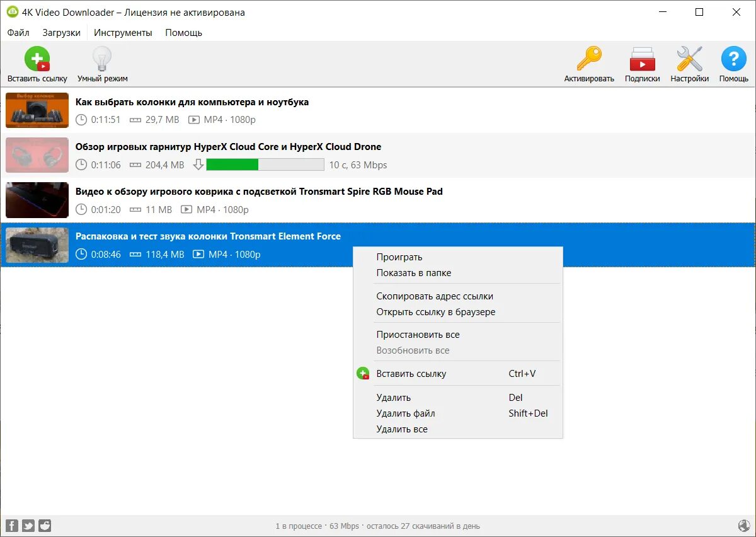Click title Как выбрать колонки для компьютера и ноутбука
This screenshot has width=756, height=537.
tap(192, 102)
